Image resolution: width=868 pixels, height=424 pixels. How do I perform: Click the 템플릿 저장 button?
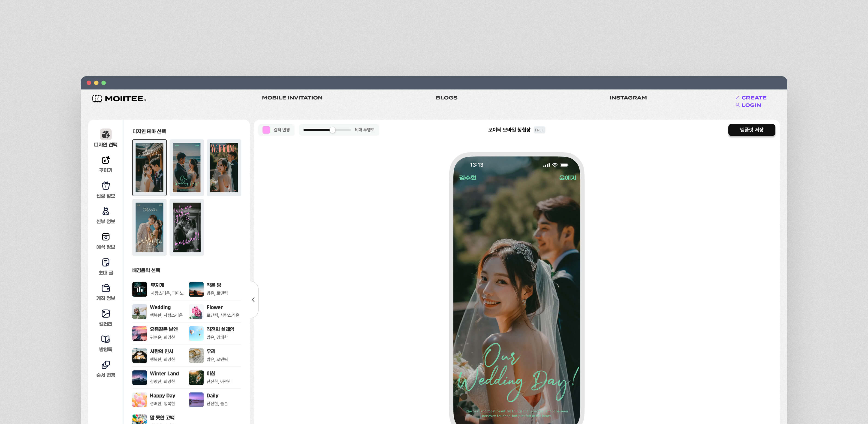click(x=751, y=130)
